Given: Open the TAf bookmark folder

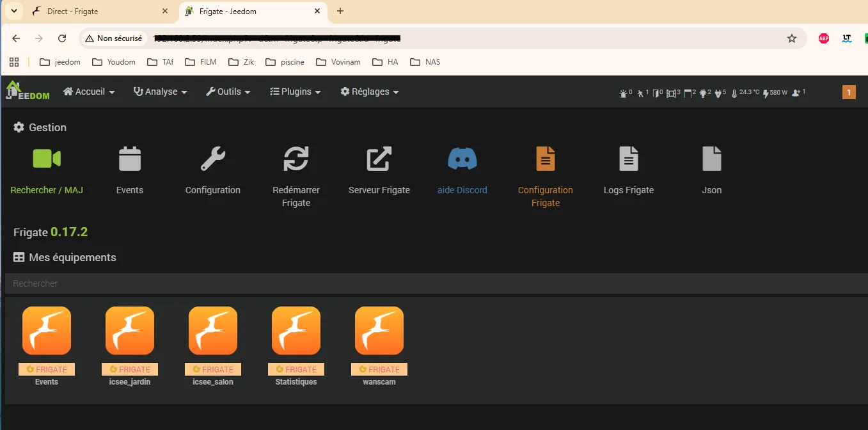Looking at the screenshot, I should pyautogui.click(x=160, y=62).
